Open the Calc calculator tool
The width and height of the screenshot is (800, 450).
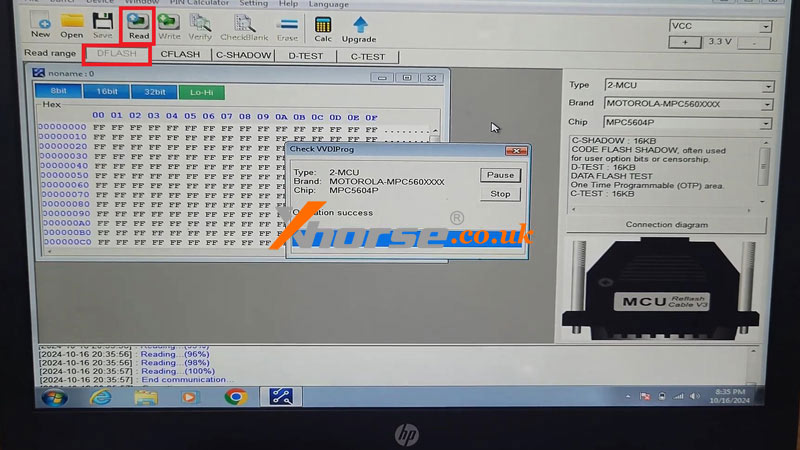tap(323, 24)
